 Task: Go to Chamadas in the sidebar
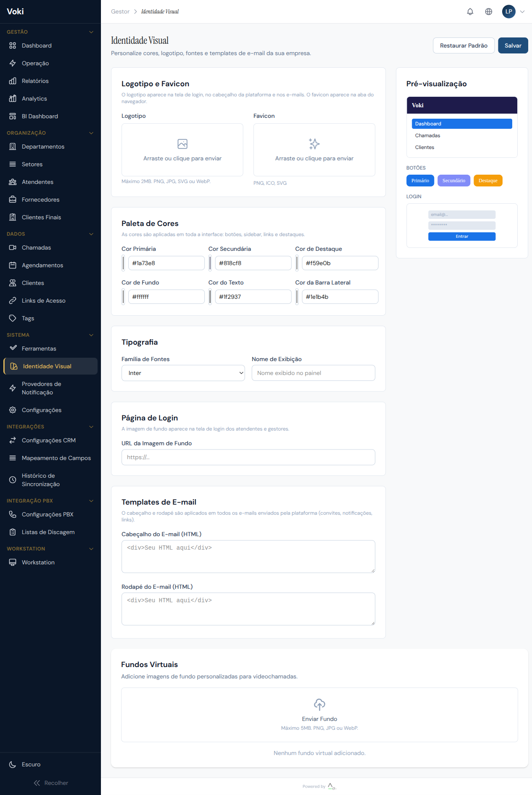point(36,247)
